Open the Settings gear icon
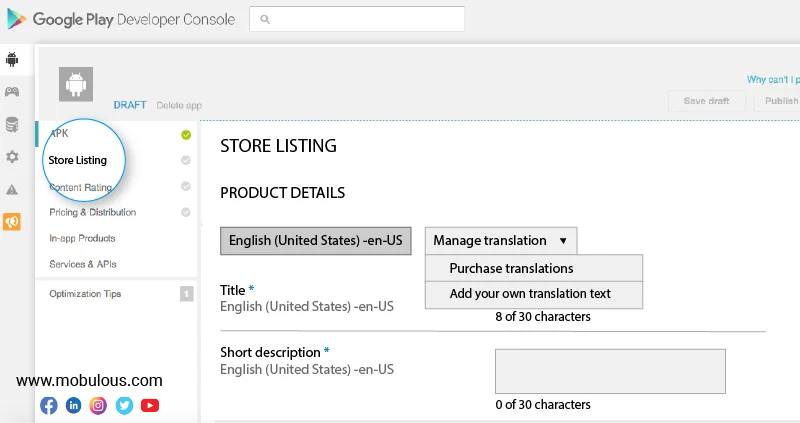The width and height of the screenshot is (800, 423). 12,157
